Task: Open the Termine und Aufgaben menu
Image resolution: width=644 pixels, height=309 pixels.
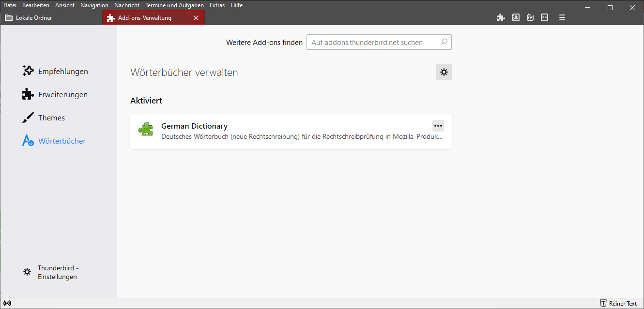Action: (174, 5)
